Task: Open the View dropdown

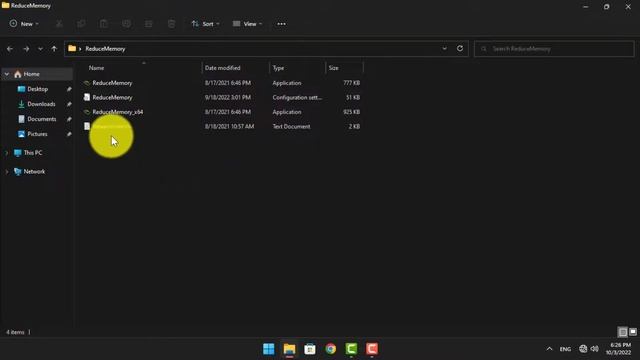Action: [247, 24]
